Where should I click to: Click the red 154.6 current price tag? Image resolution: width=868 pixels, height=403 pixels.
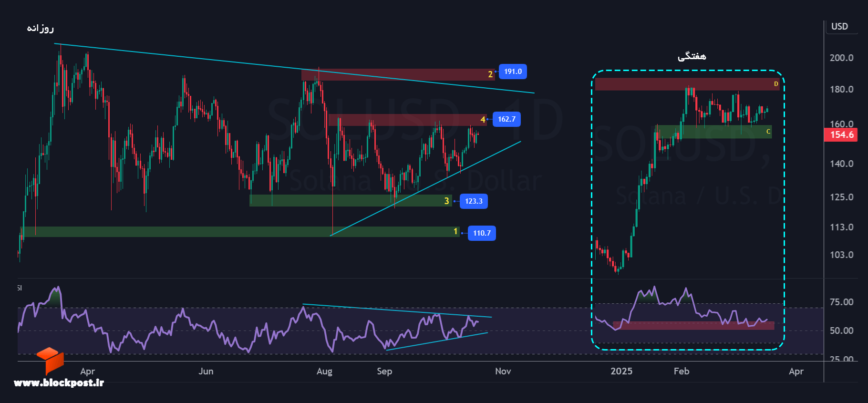pyautogui.click(x=841, y=135)
